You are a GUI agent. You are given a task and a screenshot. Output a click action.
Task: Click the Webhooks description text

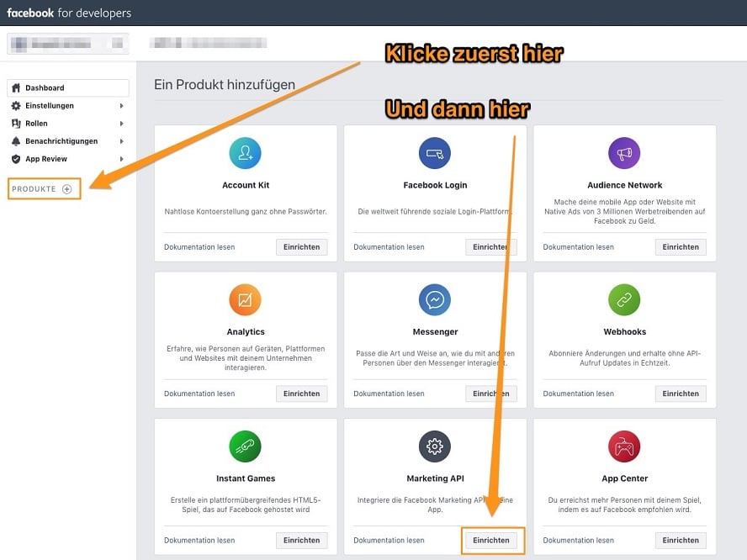pos(624,358)
